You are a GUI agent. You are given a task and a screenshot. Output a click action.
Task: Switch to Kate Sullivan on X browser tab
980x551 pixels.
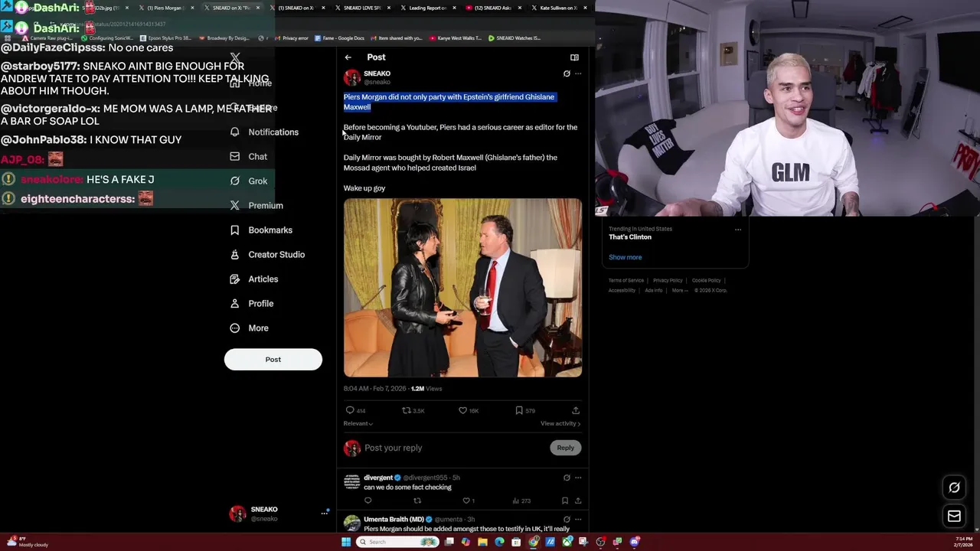(557, 8)
